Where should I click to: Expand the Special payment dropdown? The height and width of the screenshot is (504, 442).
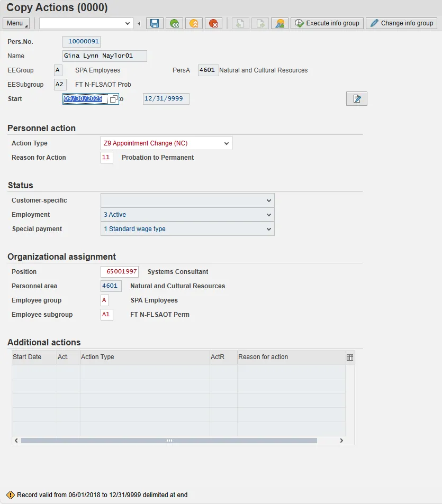[x=269, y=229]
